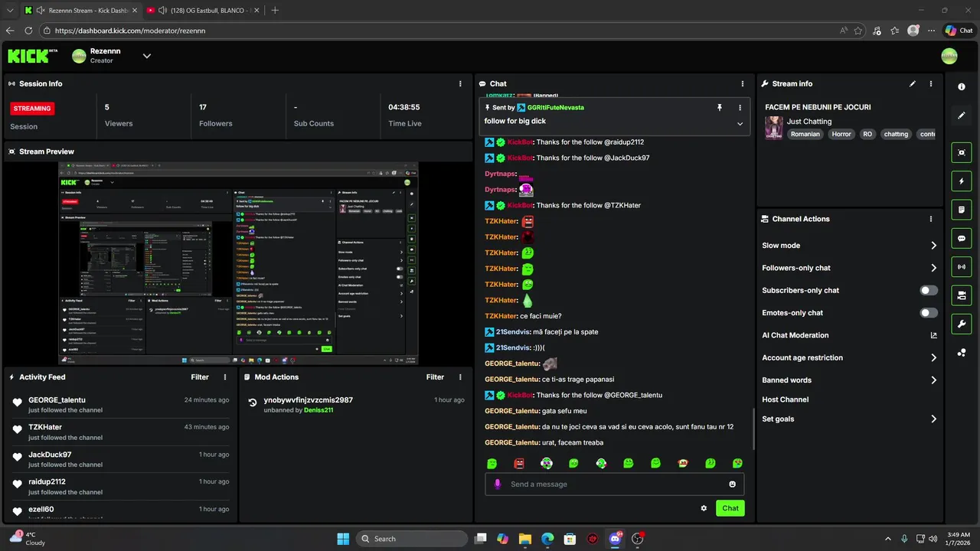Click the Stream Preview video thumbnail
The width and height of the screenshot is (980, 551).
(239, 263)
